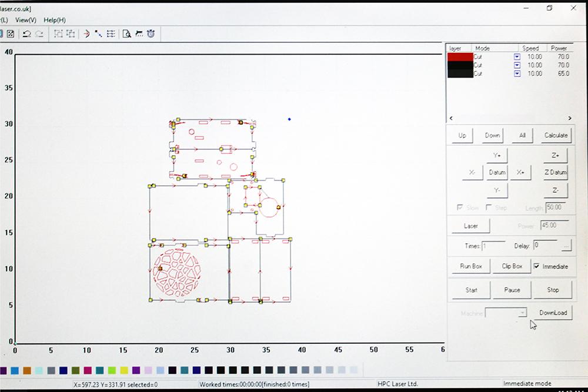Open the dotted list order tool

click(111, 33)
